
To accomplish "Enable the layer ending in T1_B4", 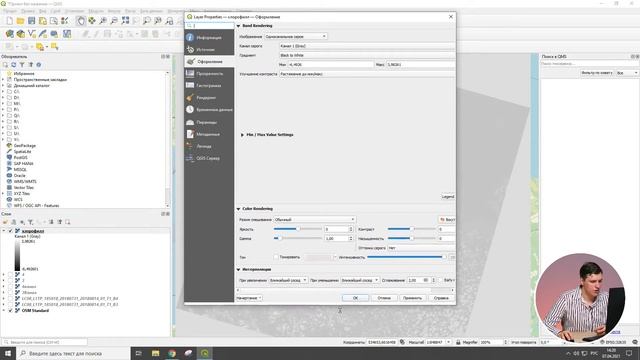I will [x=11, y=298].
